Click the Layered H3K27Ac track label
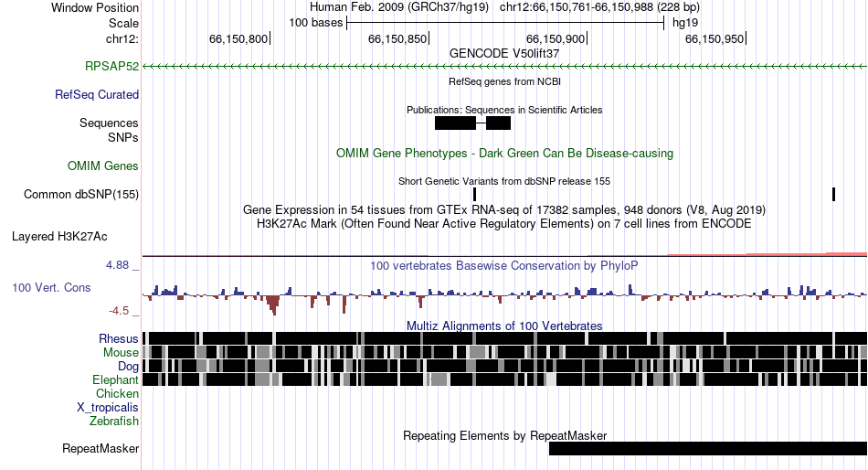This screenshot has width=868, height=470. click(x=59, y=237)
